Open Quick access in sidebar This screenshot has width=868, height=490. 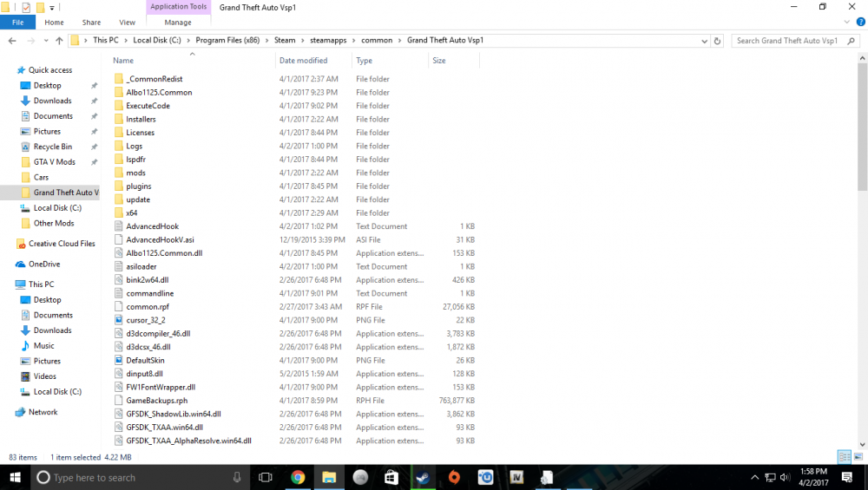pyautogui.click(x=49, y=70)
